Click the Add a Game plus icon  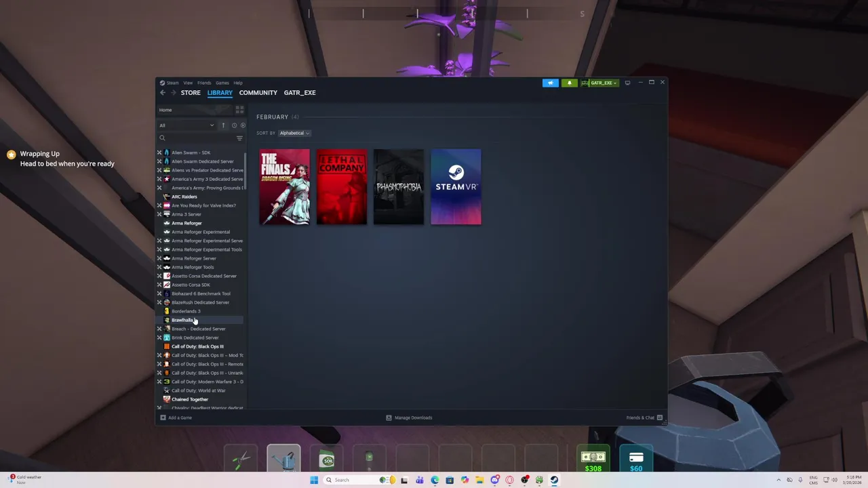pyautogui.click(x=163, y=418)
